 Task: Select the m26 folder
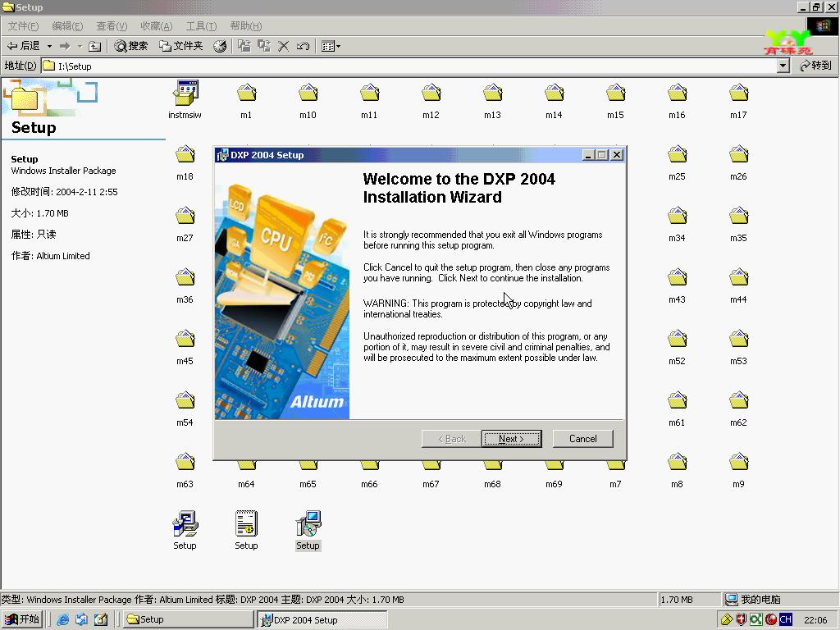pyautogui.click(x=739, y=162)
